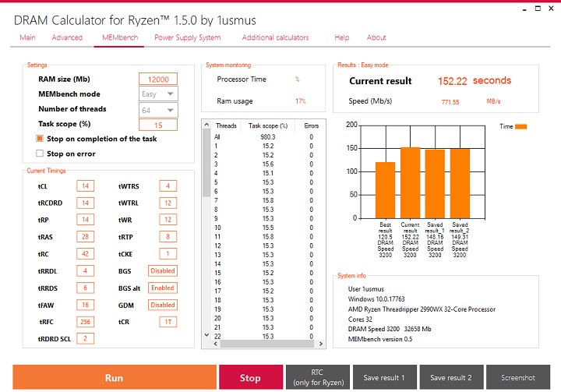Click the BGS Disabled field
Screen dimensions: 561x392
pos(163,271)
